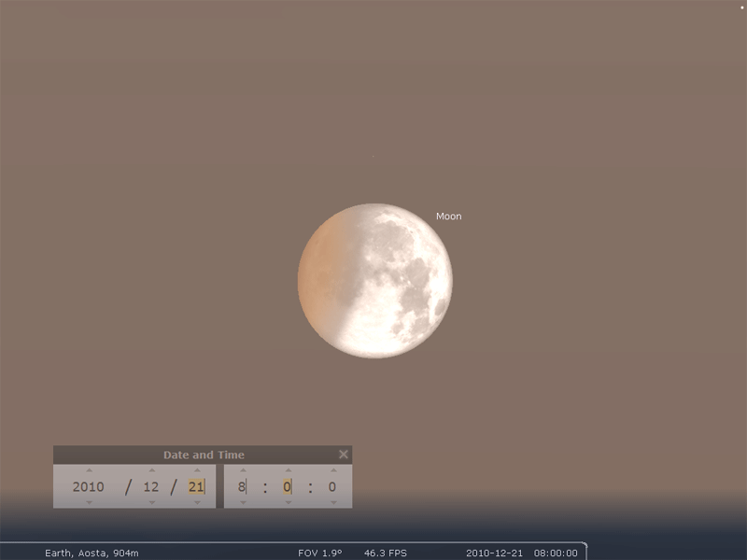Click the hour field showing 8
747x560 pixels.
click(242, 486)
